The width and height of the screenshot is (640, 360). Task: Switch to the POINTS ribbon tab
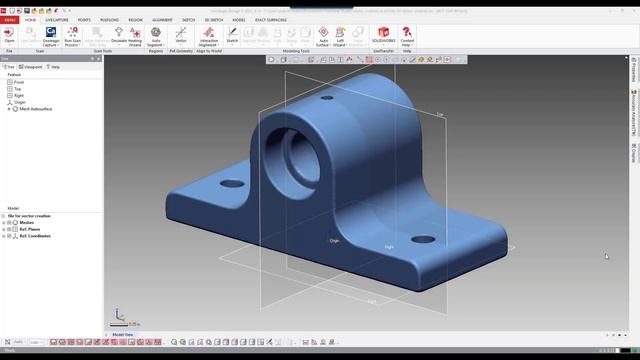pos(84,20)
